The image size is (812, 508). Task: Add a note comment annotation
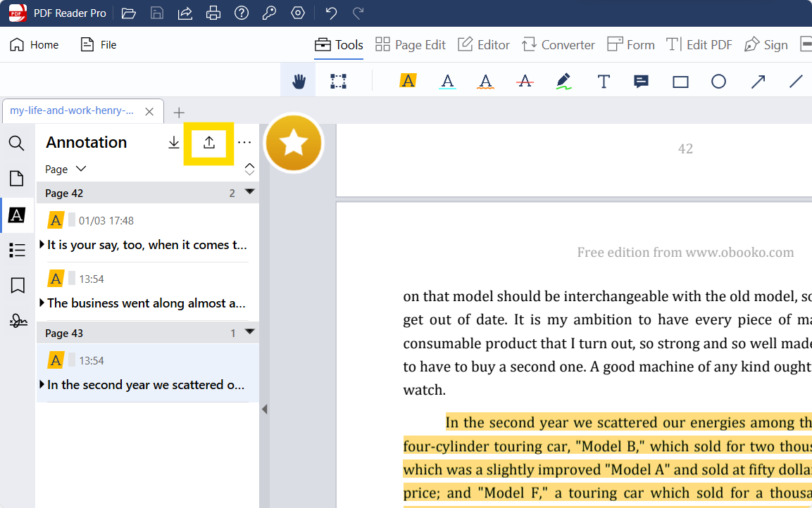(x=641, y=81)
